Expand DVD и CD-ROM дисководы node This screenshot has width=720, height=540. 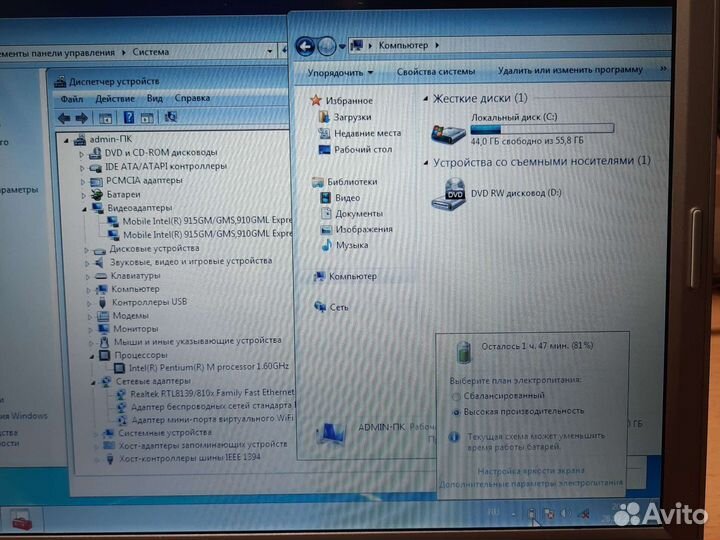point(82,154)
